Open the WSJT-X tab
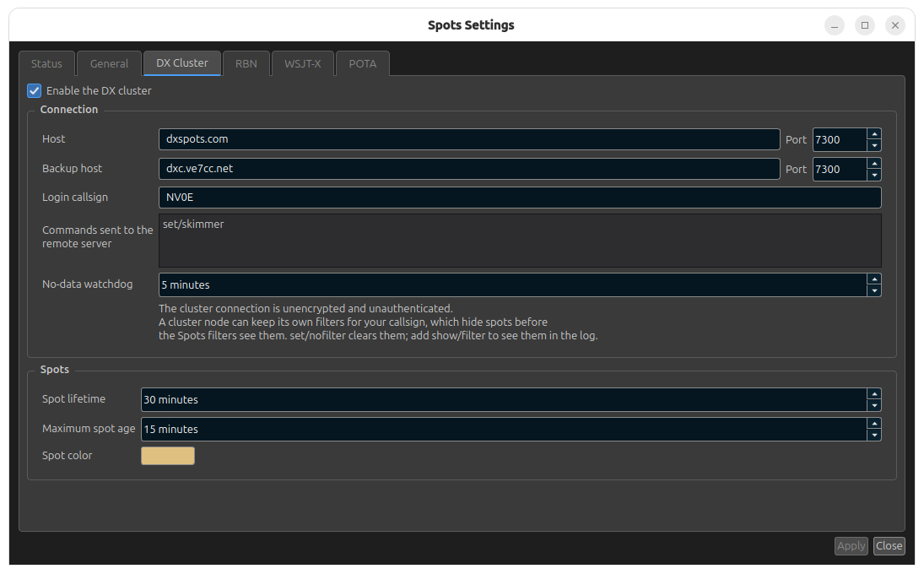 pos(303,63)
